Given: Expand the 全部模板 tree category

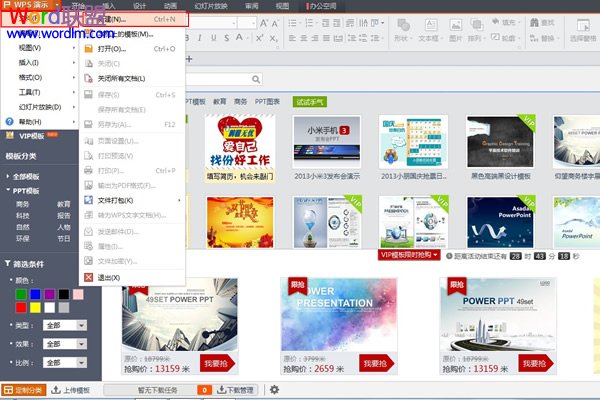Looking at the screenshot, I should tap(8, 176).
